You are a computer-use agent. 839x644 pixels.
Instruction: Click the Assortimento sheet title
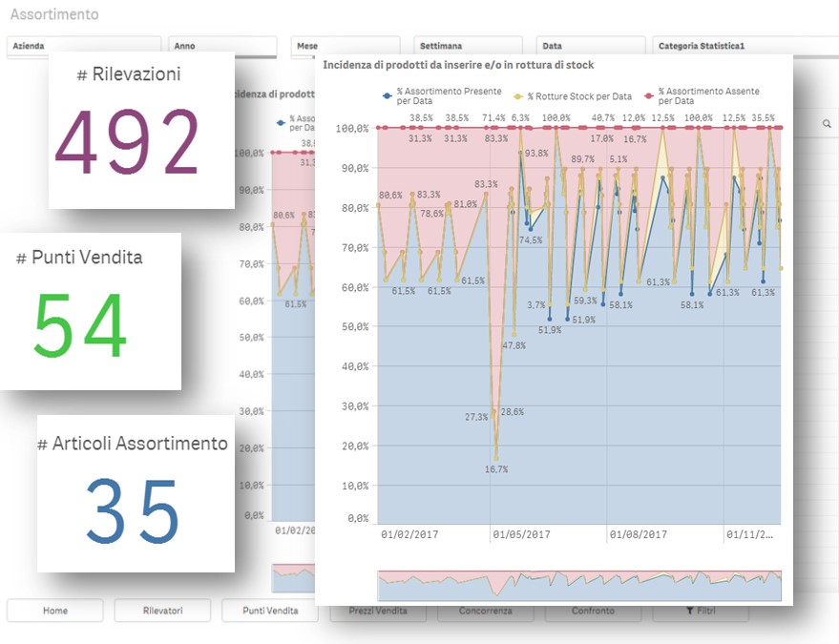(x=54, y=14)
